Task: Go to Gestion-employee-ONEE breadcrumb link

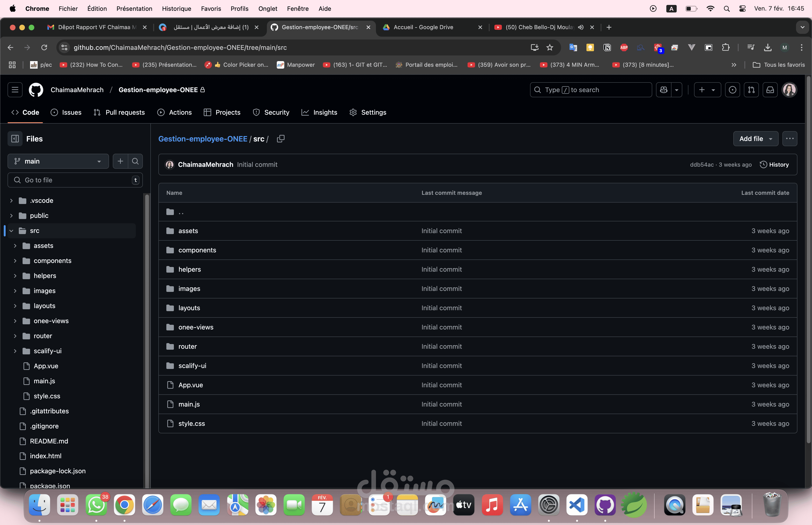Action: (x=203, y=139)
